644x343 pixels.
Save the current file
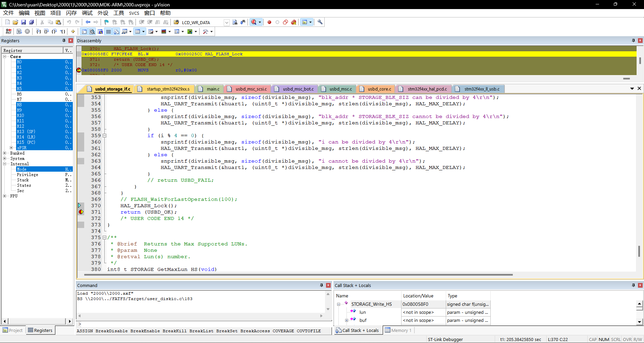coord(23,22)
